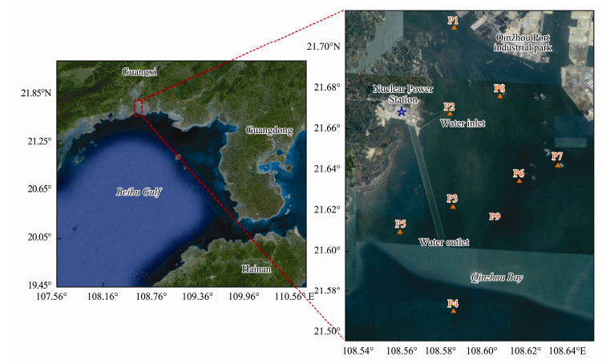Select the P2 station marker near Water inlet
606x364 pixels.
pos(450,113)
